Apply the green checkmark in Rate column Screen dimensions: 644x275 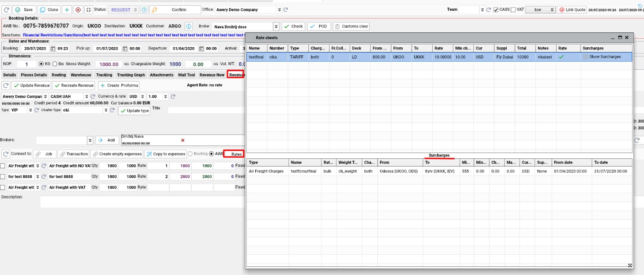pos(561,57)
